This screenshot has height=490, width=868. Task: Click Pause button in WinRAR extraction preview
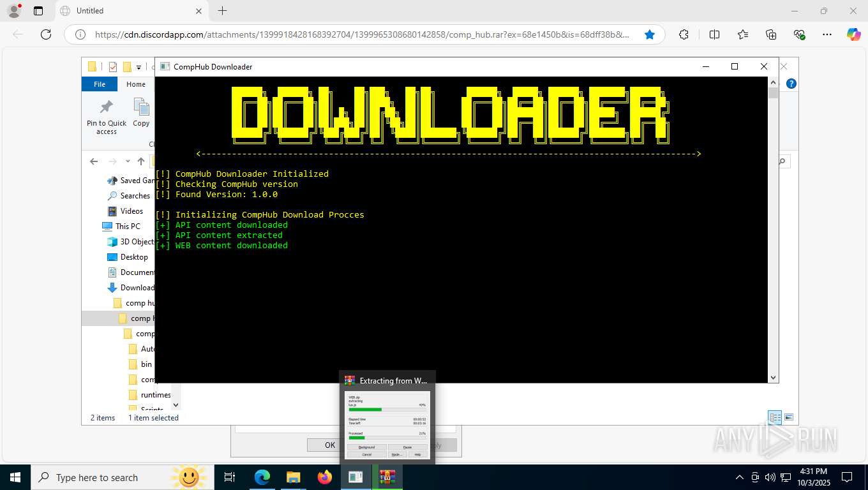tap(407, 447)
